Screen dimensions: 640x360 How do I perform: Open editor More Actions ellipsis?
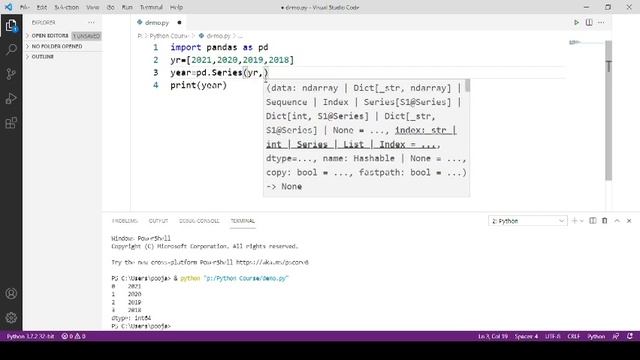coord(601,22)
